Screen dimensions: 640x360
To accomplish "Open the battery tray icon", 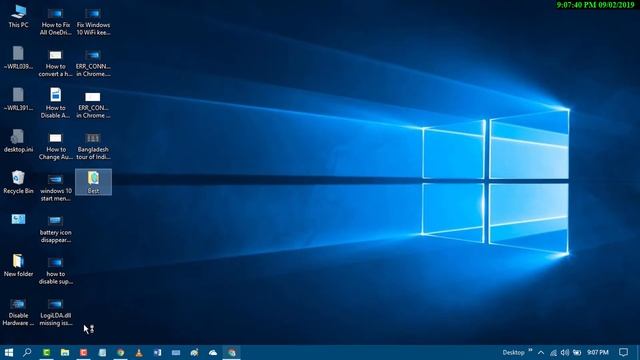I will pyautogui.click(x=577, y=352).
